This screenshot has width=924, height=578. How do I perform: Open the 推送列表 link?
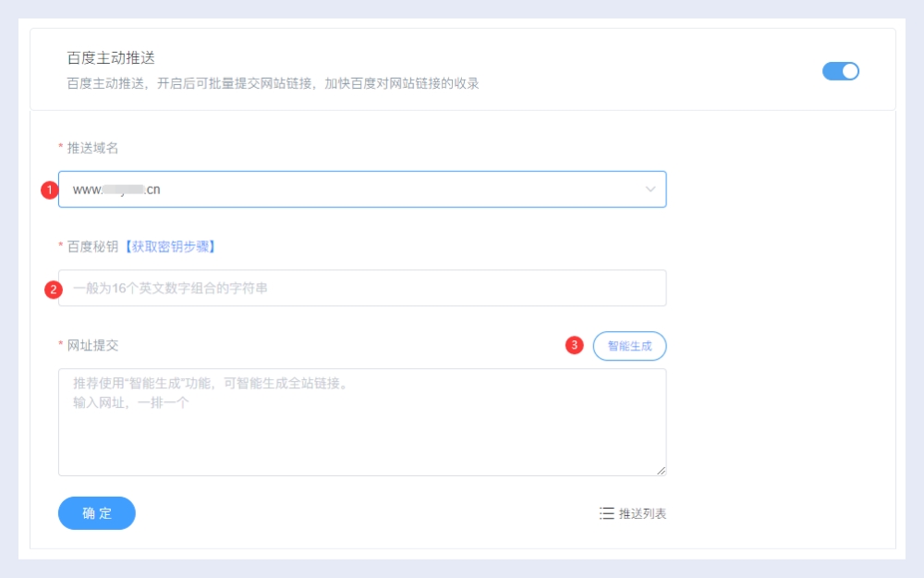[x=642, y=513]
